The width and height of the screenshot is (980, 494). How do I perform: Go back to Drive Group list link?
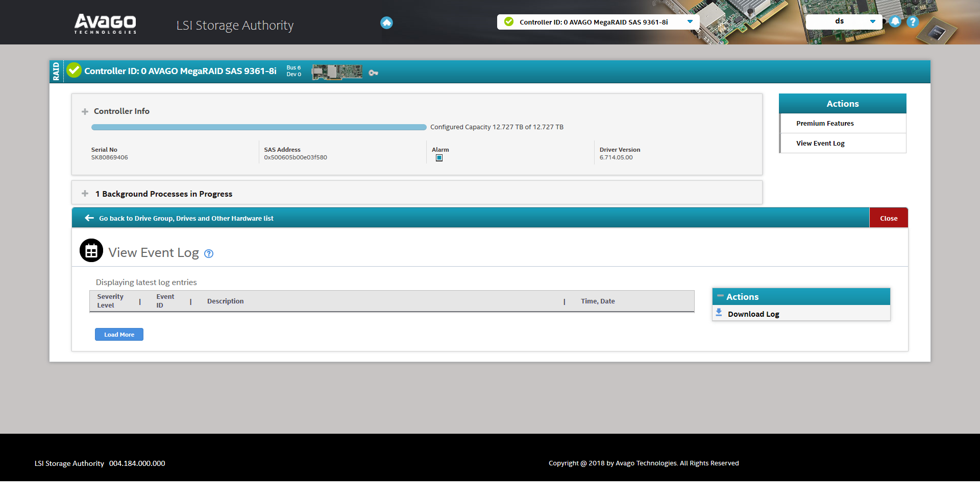(186, 218)
